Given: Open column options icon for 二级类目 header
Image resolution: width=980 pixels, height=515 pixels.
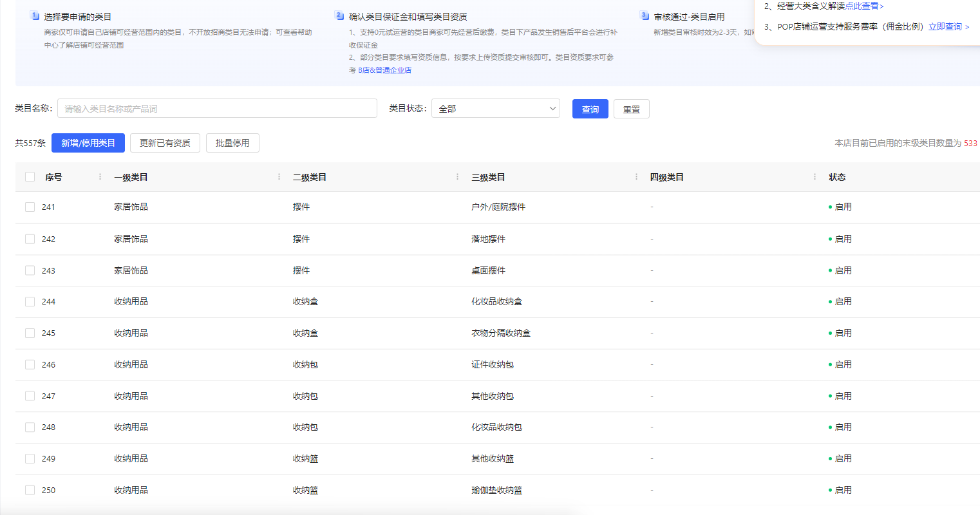Looking at the screenshot, I should click(x=457, y=176).
